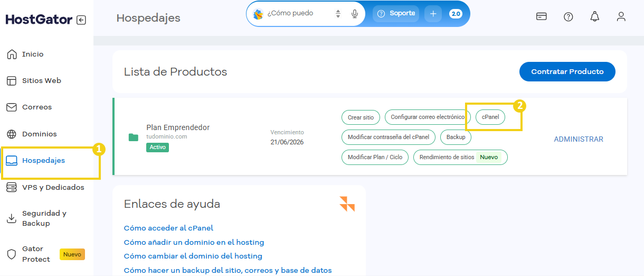Open help via the question mark icon
This screenshot has width=644, height=276.
(x=569, y=16)
